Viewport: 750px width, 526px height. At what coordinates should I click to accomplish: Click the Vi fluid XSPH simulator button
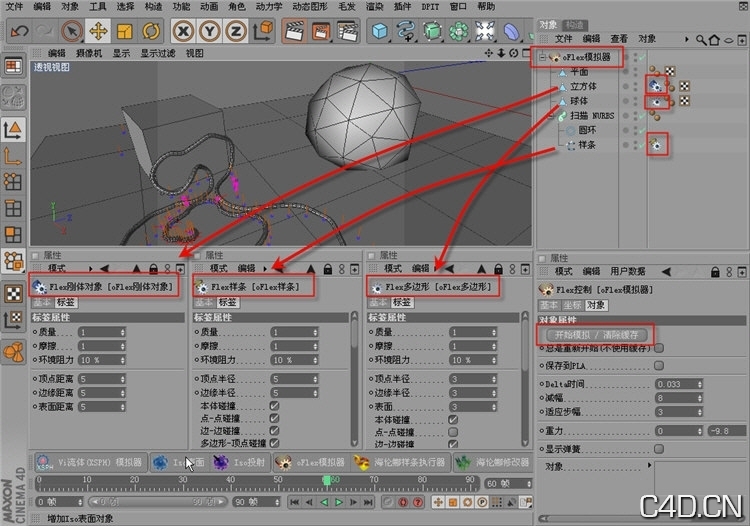(91, 462)
